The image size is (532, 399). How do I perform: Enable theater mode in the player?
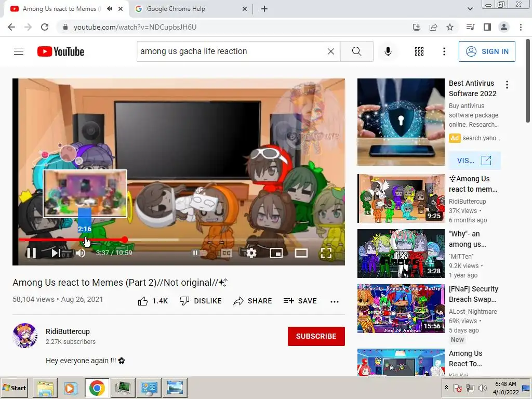(301, 253)
